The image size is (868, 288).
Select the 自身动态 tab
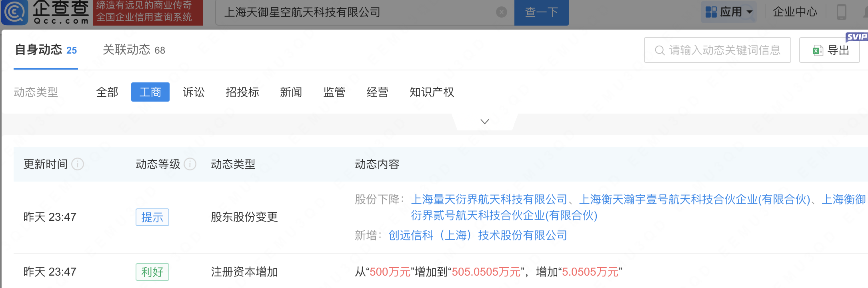(x=46, y=50)
